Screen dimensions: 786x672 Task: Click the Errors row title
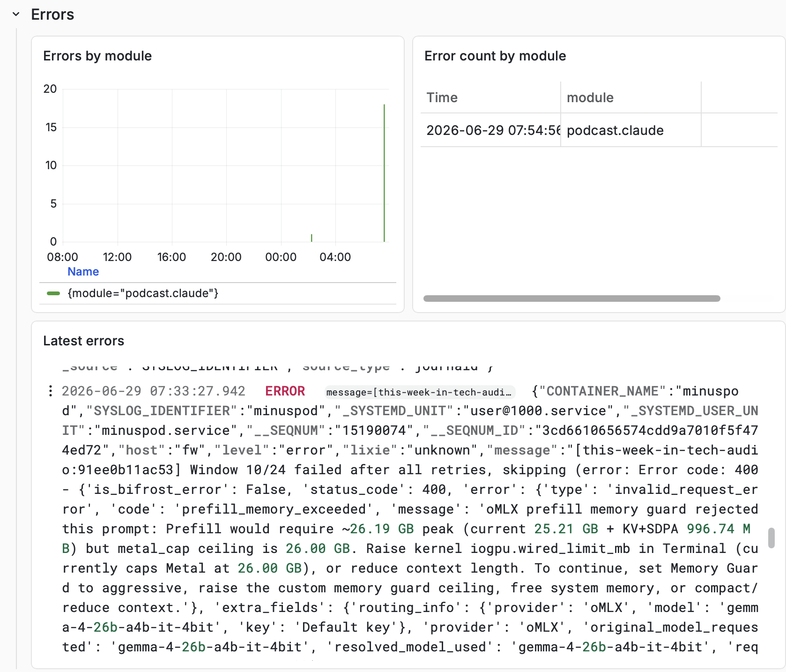pos(52,15)
